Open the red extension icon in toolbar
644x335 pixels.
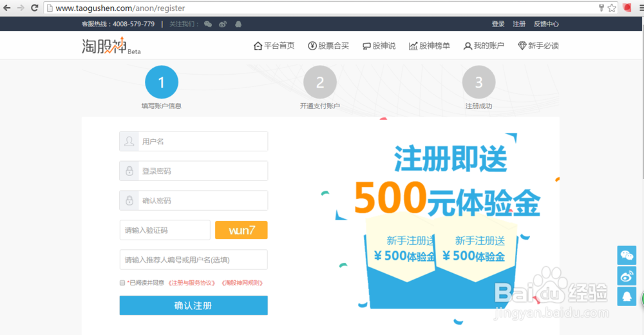tap(627, 8)
